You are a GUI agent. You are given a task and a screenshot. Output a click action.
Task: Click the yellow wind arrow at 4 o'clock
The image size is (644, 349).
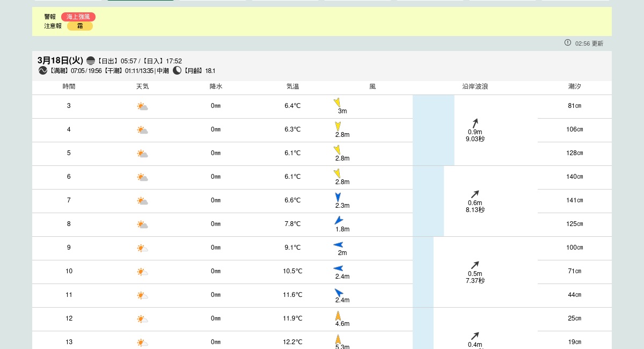point(338,126)
